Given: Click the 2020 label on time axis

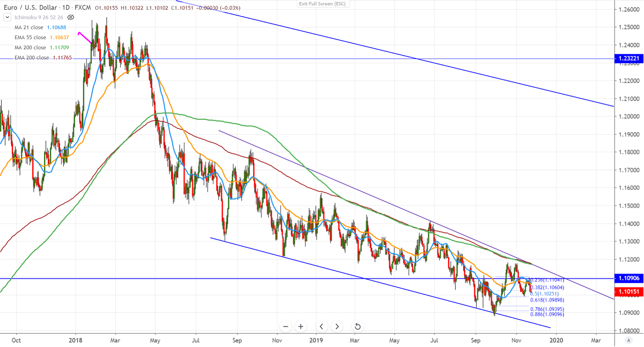Looking at the screenshot, I should [x=557, y=339].
